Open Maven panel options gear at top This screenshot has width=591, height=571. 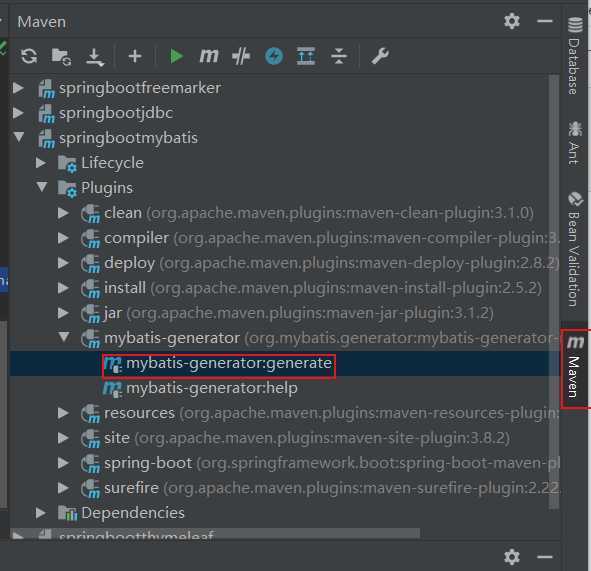tap(512, 21)
